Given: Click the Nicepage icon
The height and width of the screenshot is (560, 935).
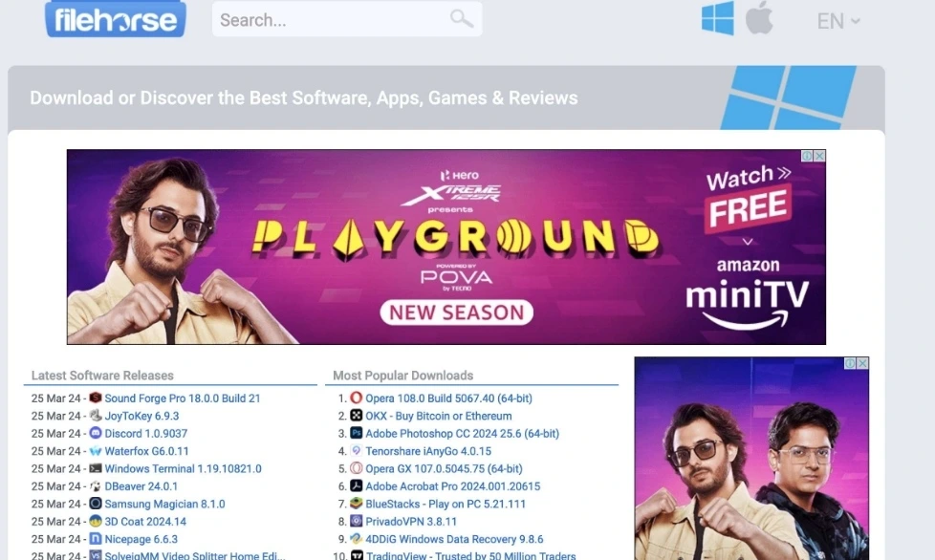Looking at the screenshot, I should coord(96,539).
